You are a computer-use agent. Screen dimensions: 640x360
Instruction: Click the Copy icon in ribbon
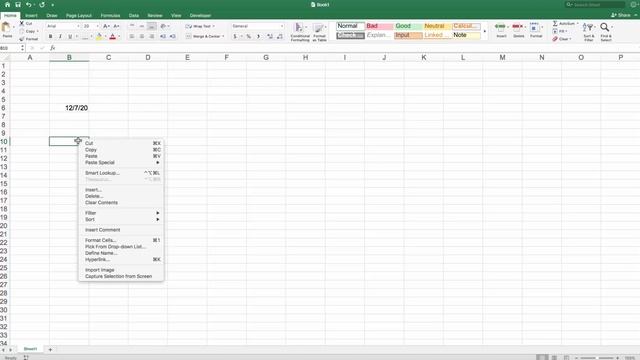(x=22, y=31)
